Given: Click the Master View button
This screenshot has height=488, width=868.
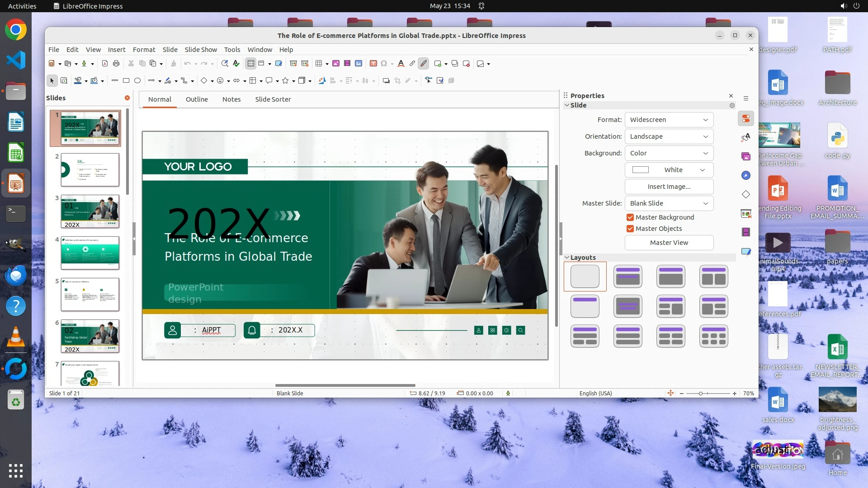Looking at the screenshot, I should tap(669, 243).
